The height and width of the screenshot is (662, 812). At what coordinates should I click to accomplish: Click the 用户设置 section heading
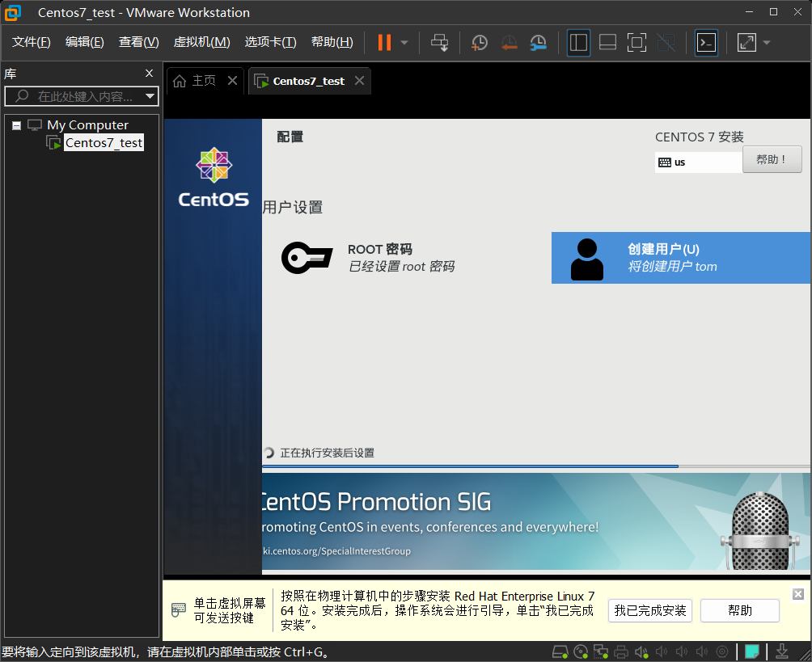click(x=293, y=208)
